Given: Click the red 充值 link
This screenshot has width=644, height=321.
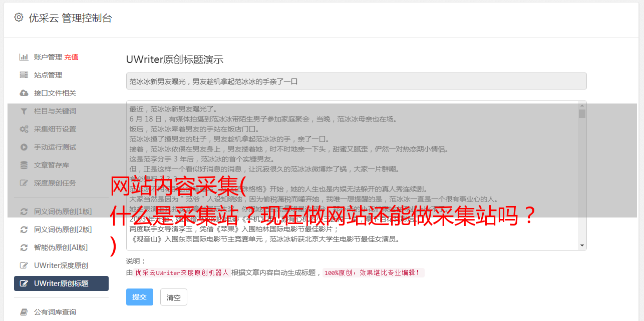Looking at the screenshot, I should pyautogui.click(x=71, y=57).
